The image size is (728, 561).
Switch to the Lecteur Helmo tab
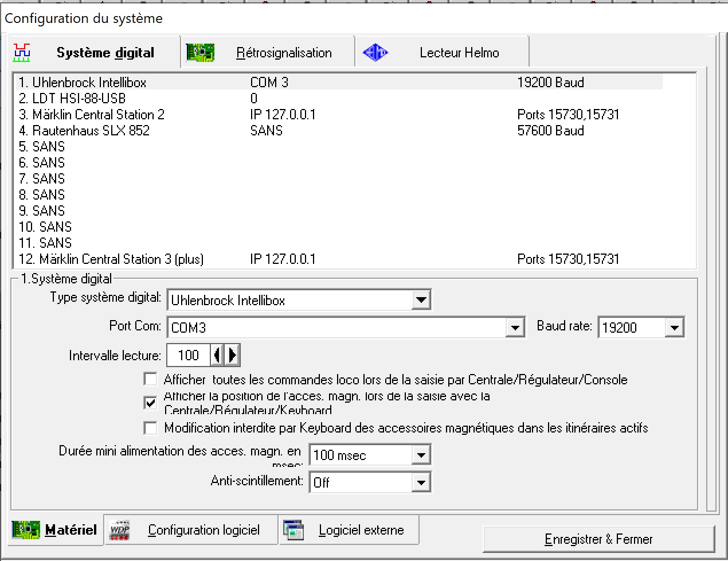pos(441,53)
